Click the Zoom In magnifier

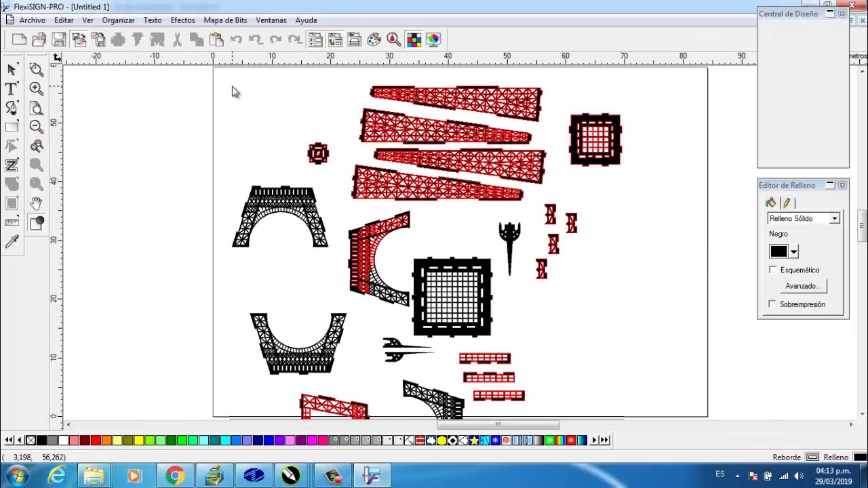[37, 89]
